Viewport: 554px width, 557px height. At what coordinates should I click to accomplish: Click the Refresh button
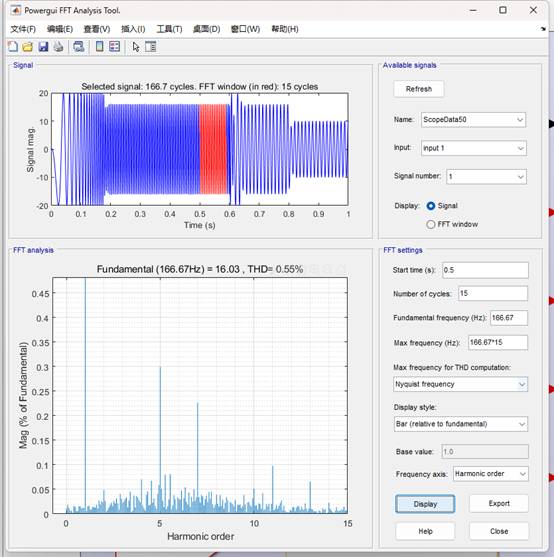click(x=419, y=89)
